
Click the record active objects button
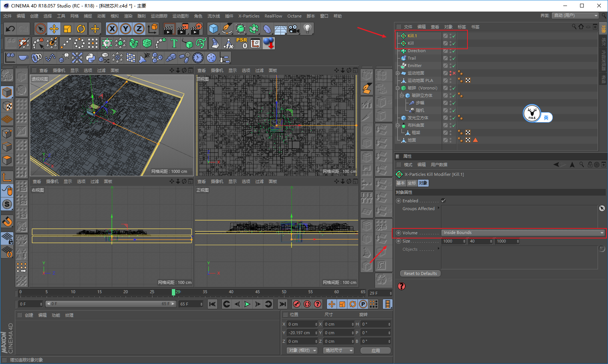click(x=297, y=304)
